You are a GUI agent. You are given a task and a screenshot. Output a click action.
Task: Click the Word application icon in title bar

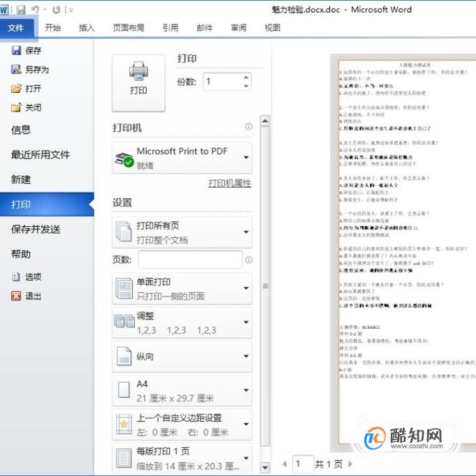[x=4, y=10]
